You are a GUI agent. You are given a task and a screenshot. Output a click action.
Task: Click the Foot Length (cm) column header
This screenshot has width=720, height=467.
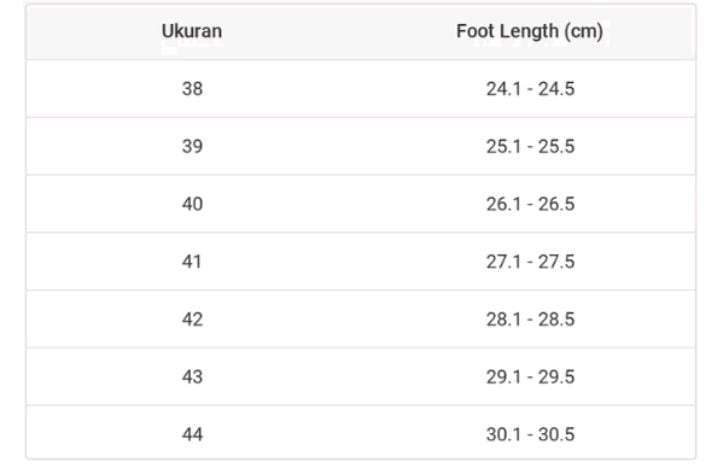[529, 32]
